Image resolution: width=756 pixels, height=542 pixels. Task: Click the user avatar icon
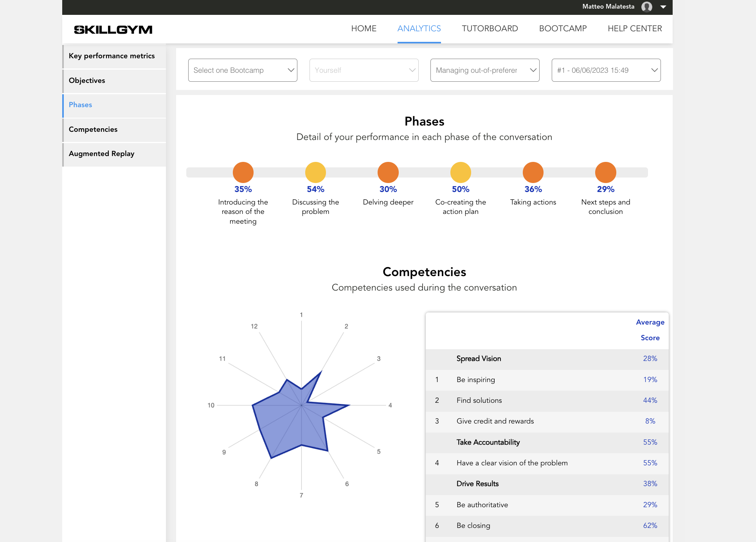click(647, 7)
